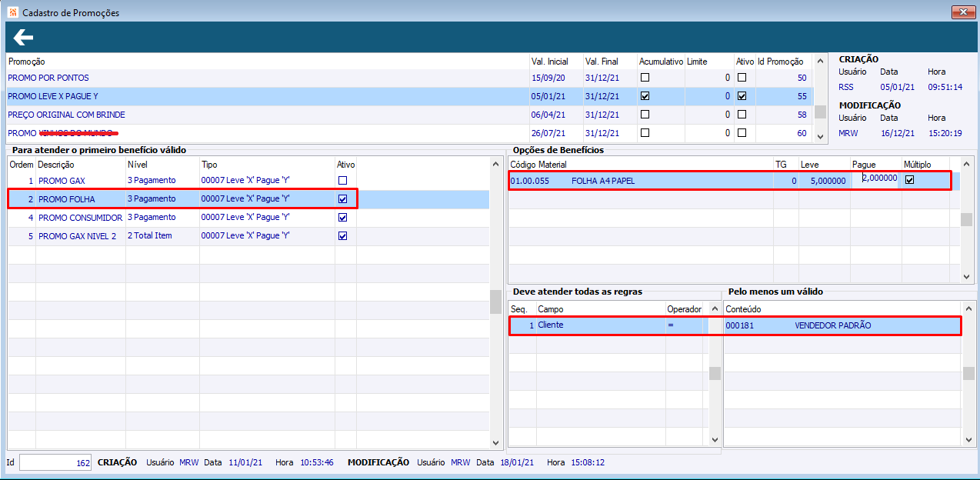
Task: Toggle Acumulativo for PROMO POR PONTOS
Action: tap(645, 78)
